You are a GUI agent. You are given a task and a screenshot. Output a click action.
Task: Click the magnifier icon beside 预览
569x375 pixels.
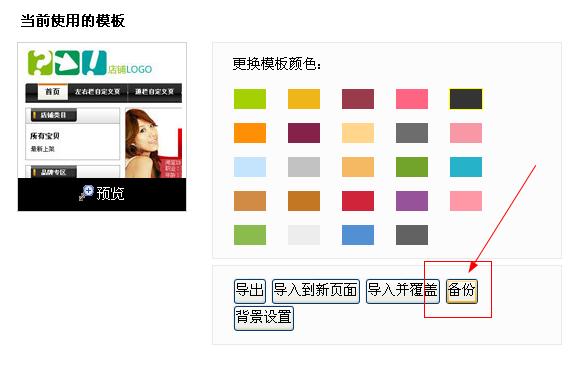[x=86, y=192]
